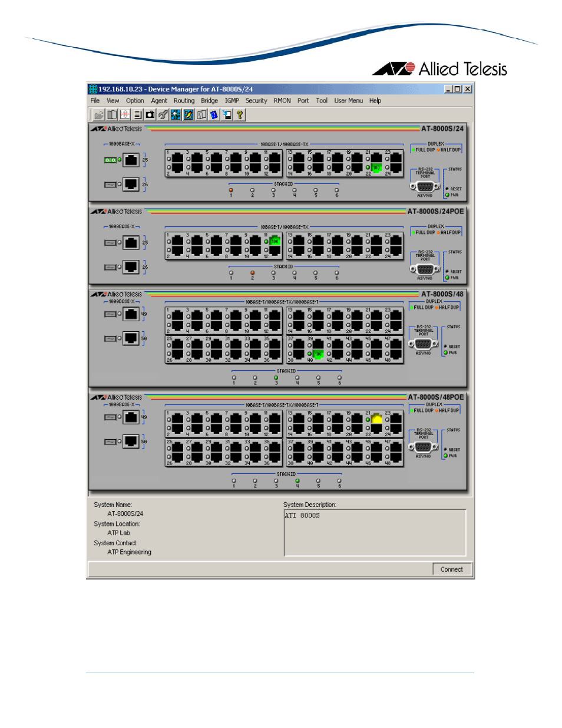562x728 pixels.
Task: Open the RMON menu
Action: click(x=282, y=101)
